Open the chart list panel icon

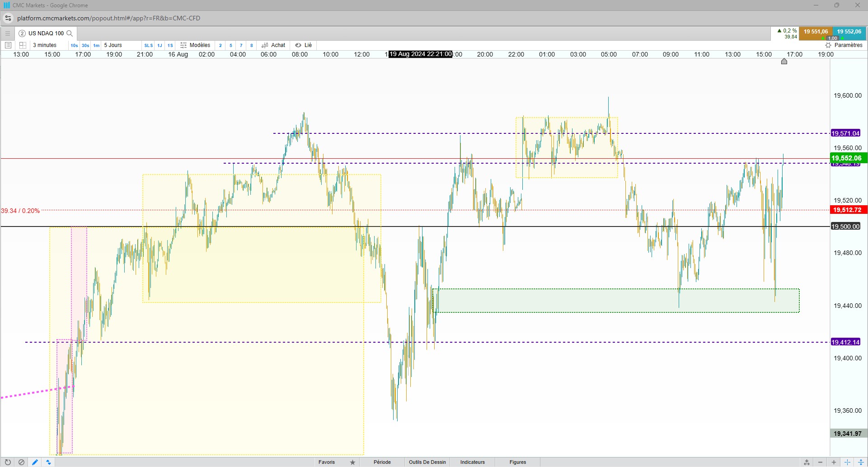(x=8, y=45)
